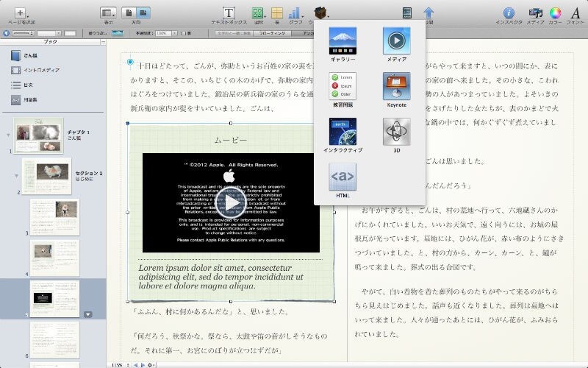Switch to landscape orientation

click(143, 13)
